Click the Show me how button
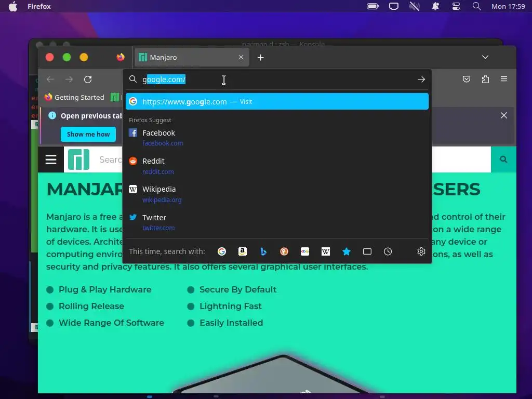532x399 pixels. pos(88,135)
